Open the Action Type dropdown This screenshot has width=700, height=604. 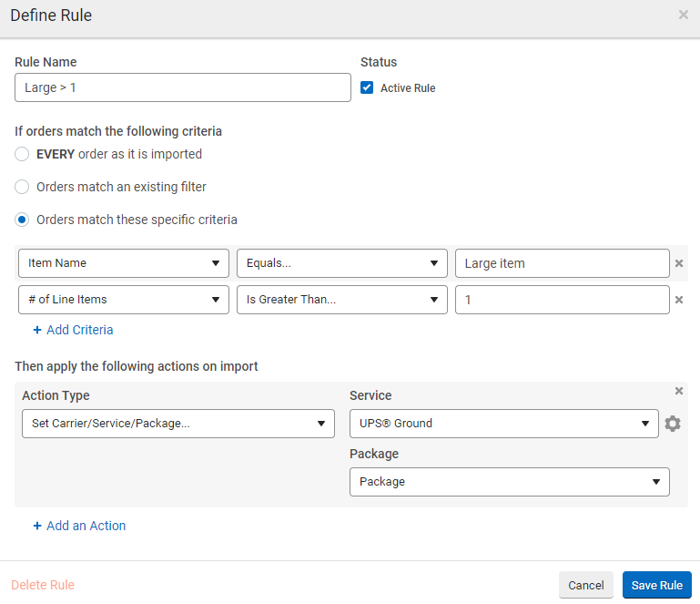[x=178, y=424]
